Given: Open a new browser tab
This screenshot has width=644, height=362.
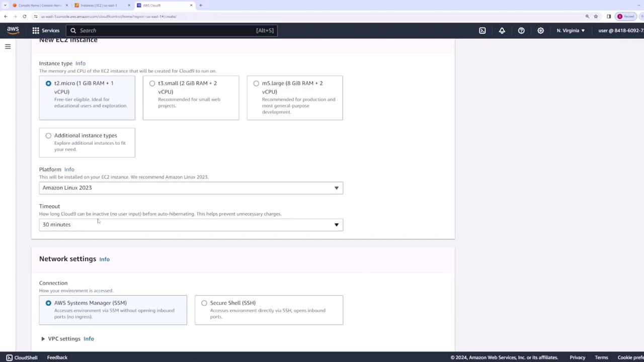Looking at the screenshot, I should click(x=200, y=6).
